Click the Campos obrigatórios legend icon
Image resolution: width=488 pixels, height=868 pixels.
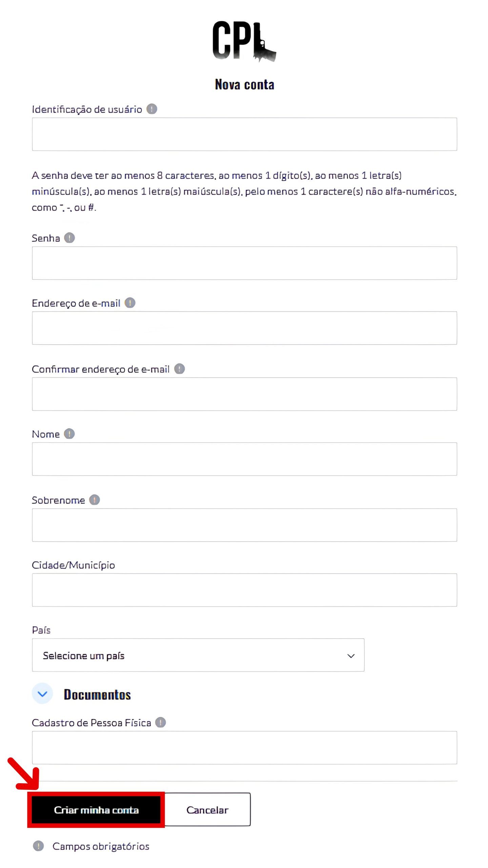point(38,846)
